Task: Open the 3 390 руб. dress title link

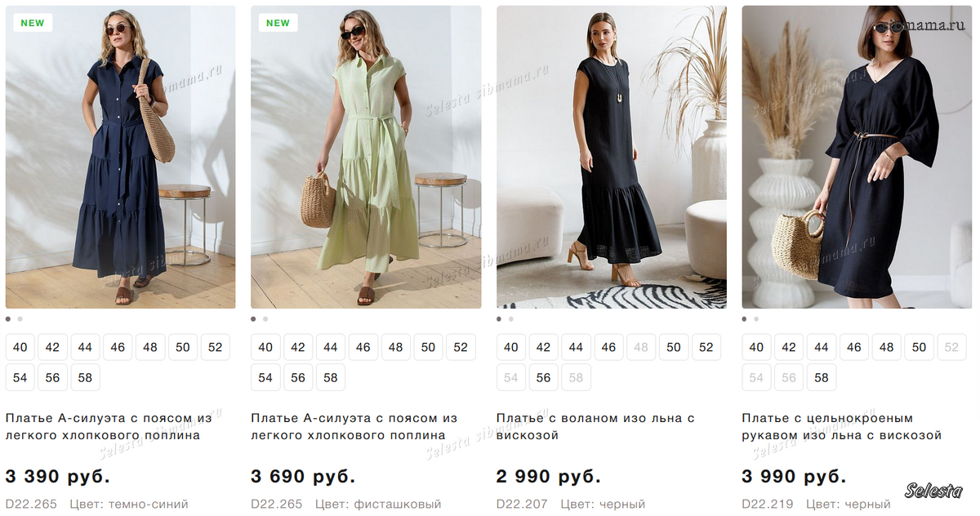Action: pos(109,426)
